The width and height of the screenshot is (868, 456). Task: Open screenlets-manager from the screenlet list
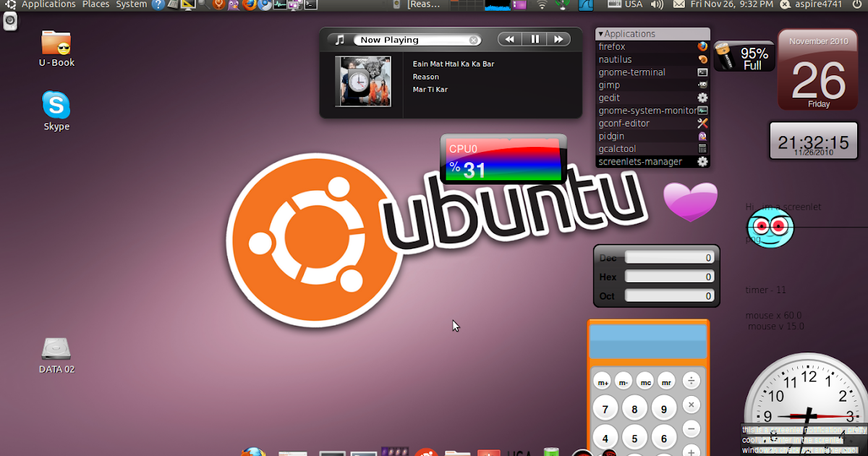[652, 161]
